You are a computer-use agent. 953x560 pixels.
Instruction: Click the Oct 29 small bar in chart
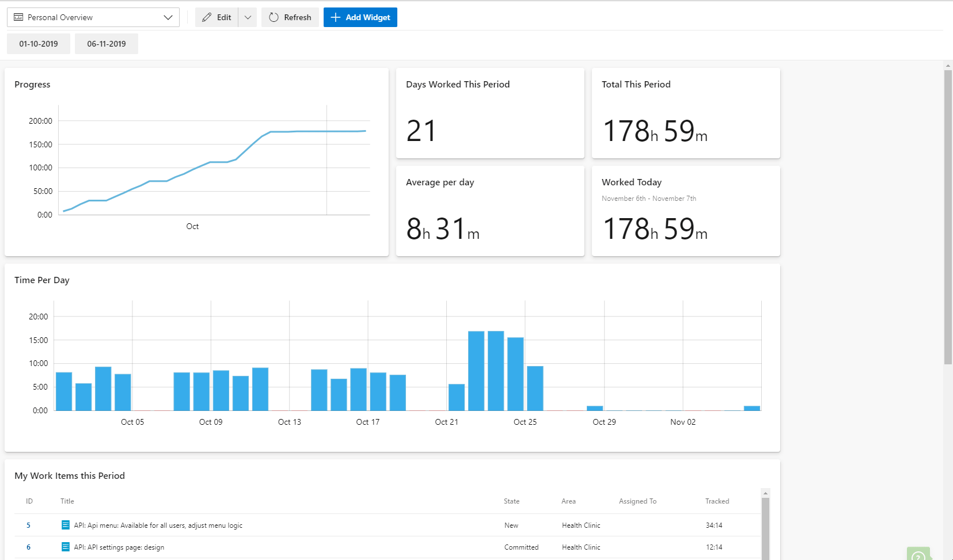tap(595, 408)
